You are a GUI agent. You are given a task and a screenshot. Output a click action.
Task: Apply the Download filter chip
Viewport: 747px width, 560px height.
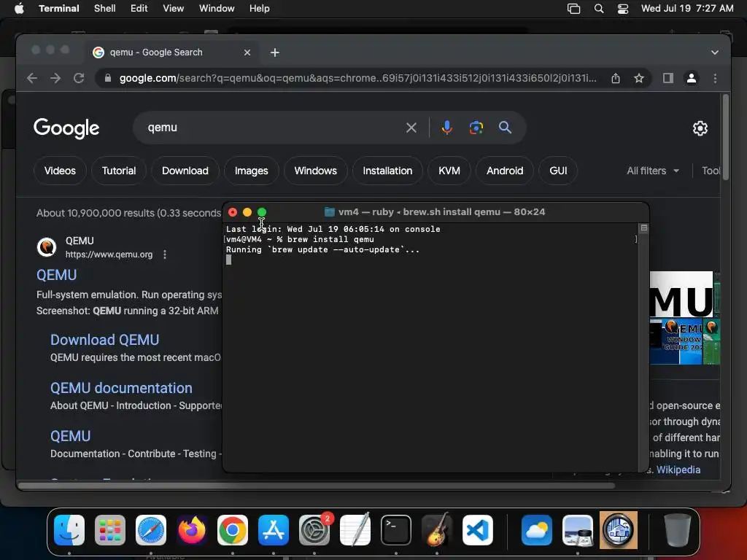185,171
